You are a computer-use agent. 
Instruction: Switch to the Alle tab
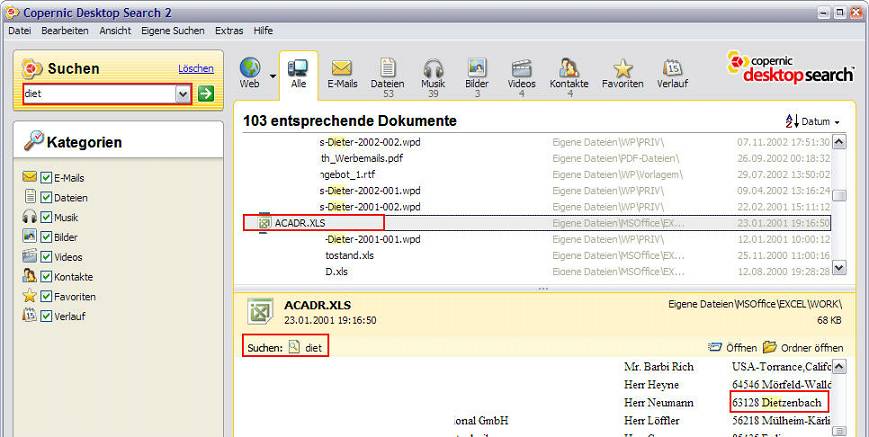click(298, 74)
